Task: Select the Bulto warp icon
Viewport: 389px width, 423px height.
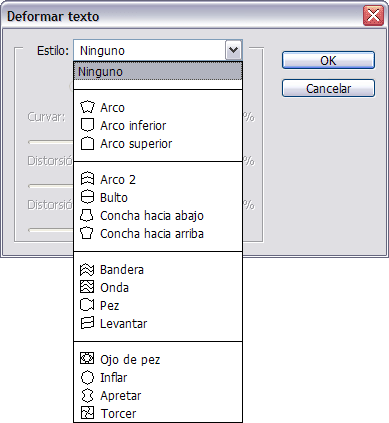Action: coord(87,197)
